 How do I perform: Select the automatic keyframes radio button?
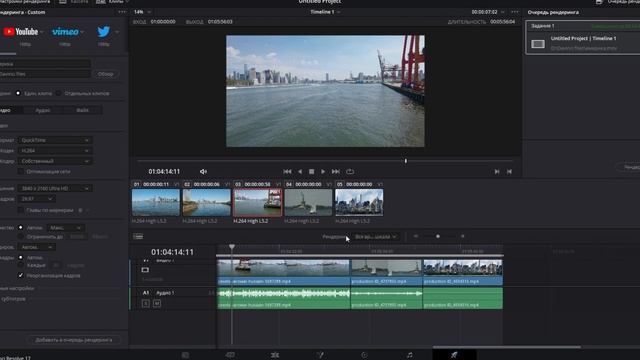click(x=20, y=258)
